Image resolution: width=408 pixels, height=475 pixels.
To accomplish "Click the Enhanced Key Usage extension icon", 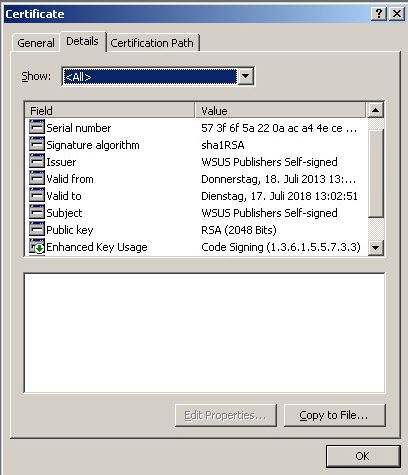I will (37, 247).
